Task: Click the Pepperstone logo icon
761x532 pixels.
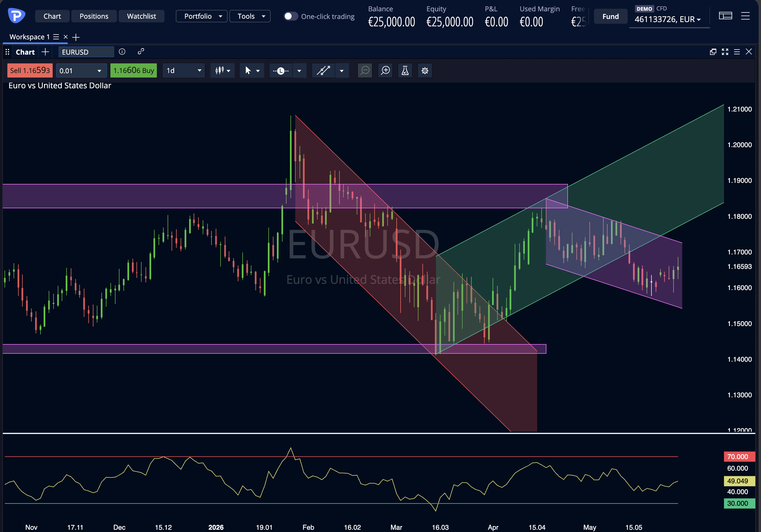Action: [x=16, y=15]
